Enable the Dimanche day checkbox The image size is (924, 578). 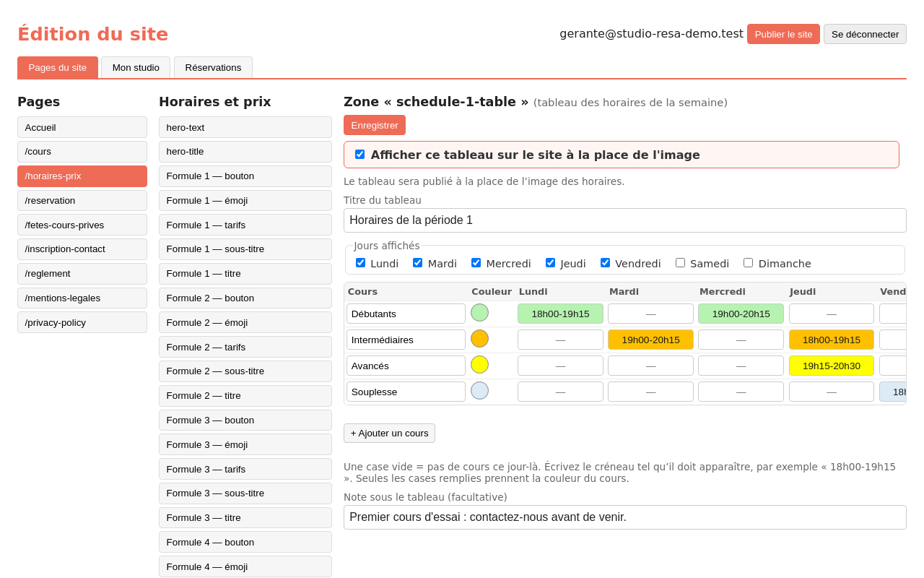point(748,263)
